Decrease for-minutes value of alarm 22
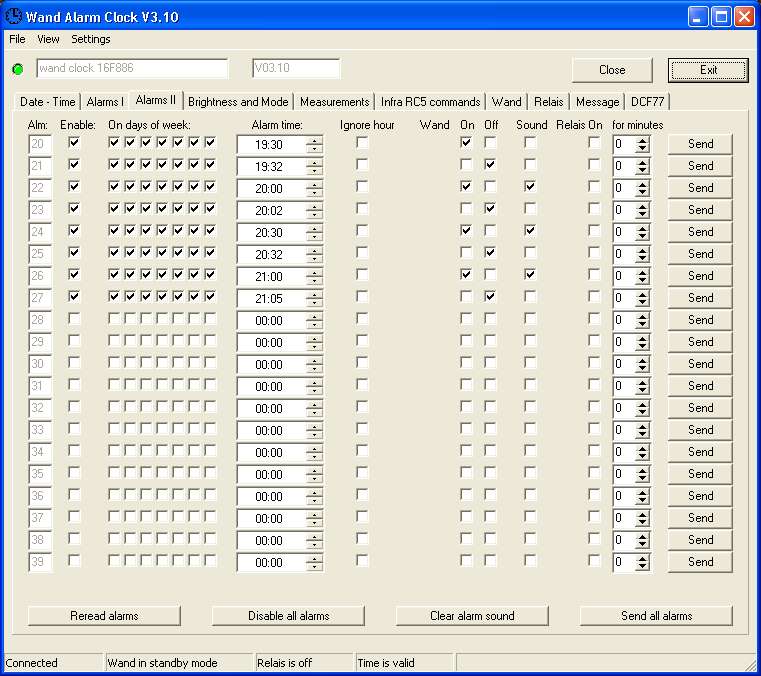Screen dimensions: 761x676 click(x=643, y=193)
